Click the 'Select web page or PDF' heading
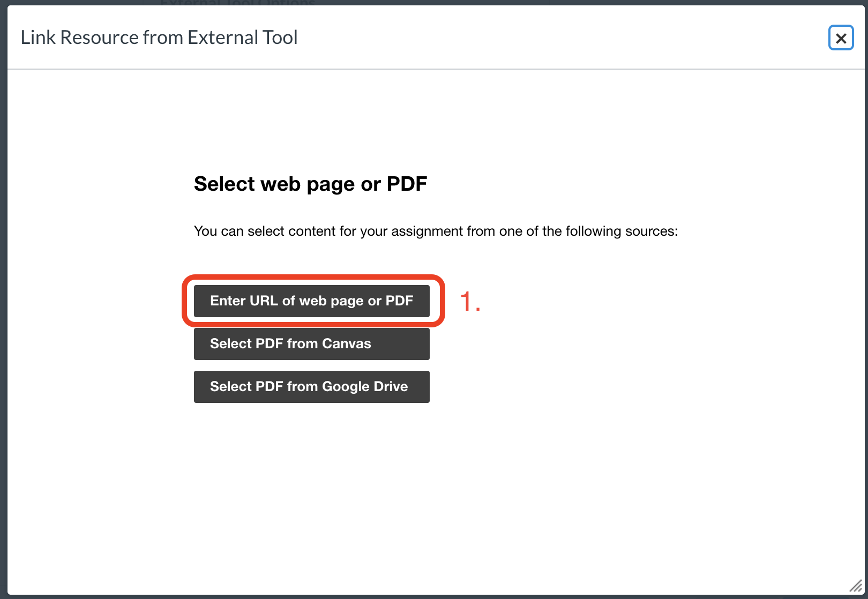Viewport: 868px width, 599px height. pyautogui.click(x=310, y=184)
